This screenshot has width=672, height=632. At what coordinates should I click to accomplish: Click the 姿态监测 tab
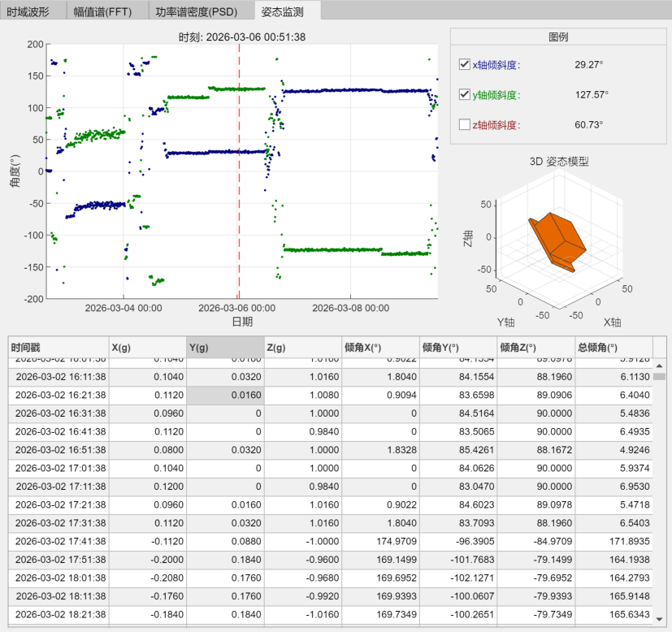283,11
